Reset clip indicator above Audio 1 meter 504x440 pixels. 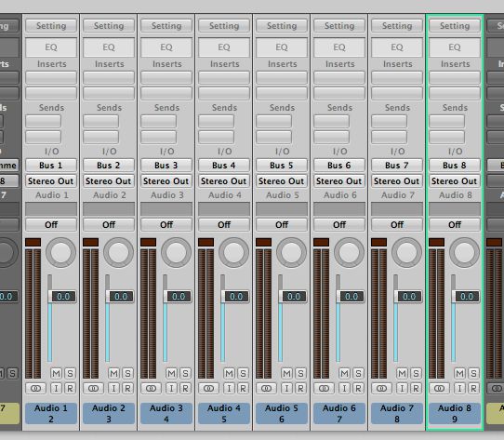[33, 242]
